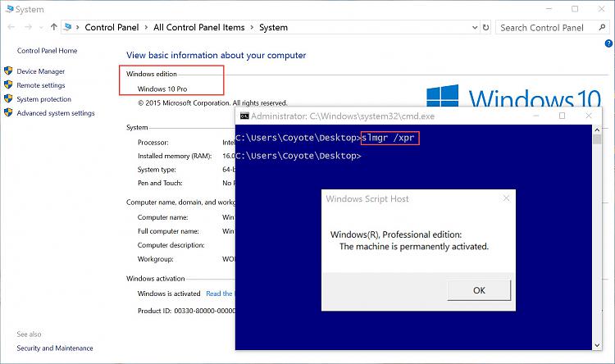Click 'Installed memory (RAM):' label

(175, 156)
